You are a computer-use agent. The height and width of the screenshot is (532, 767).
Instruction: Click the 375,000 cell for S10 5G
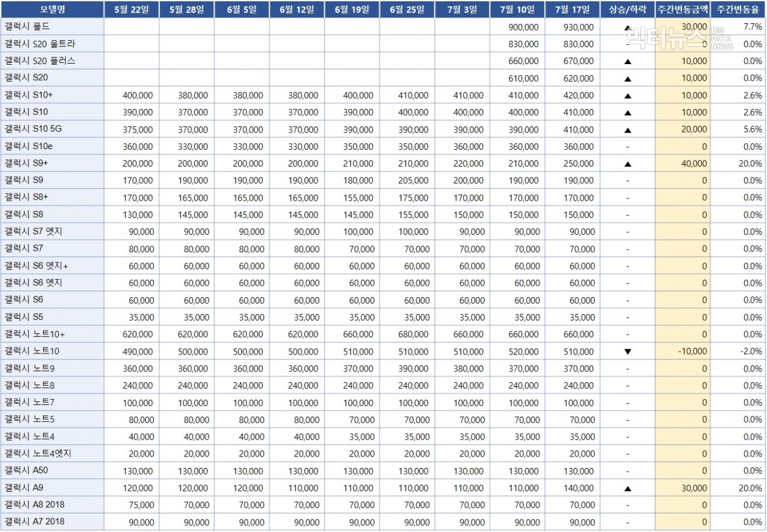[x=137, y=130]
